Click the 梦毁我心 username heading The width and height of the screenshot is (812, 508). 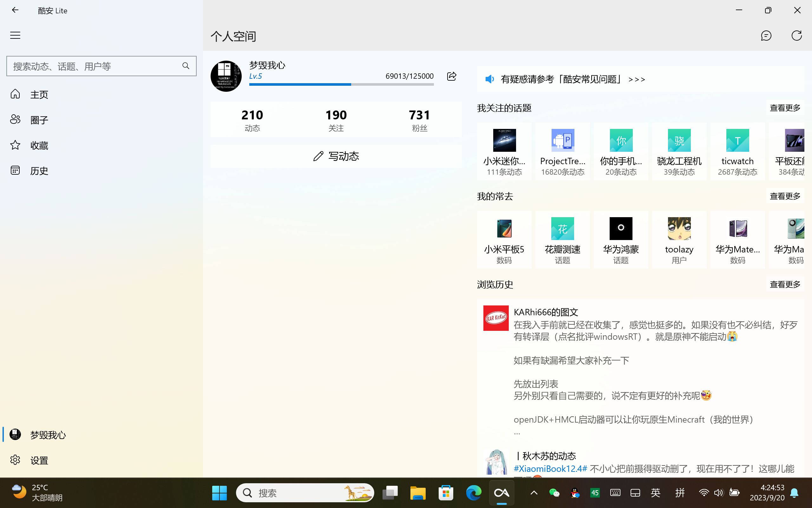point(267,65)
